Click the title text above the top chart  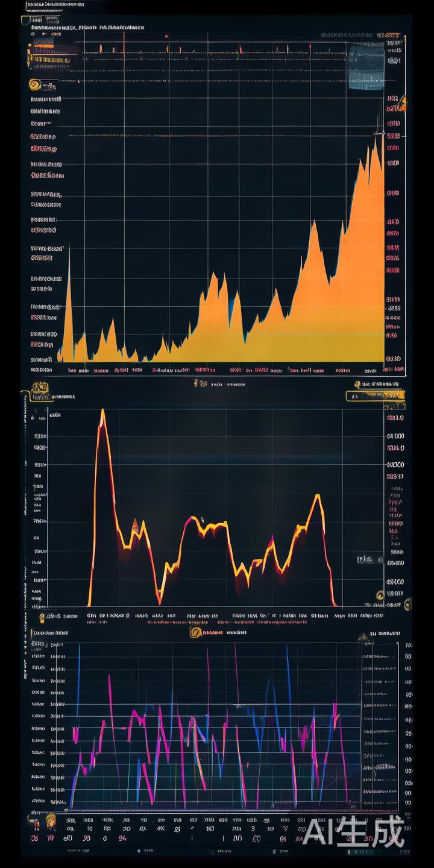(x=87, y=27)
